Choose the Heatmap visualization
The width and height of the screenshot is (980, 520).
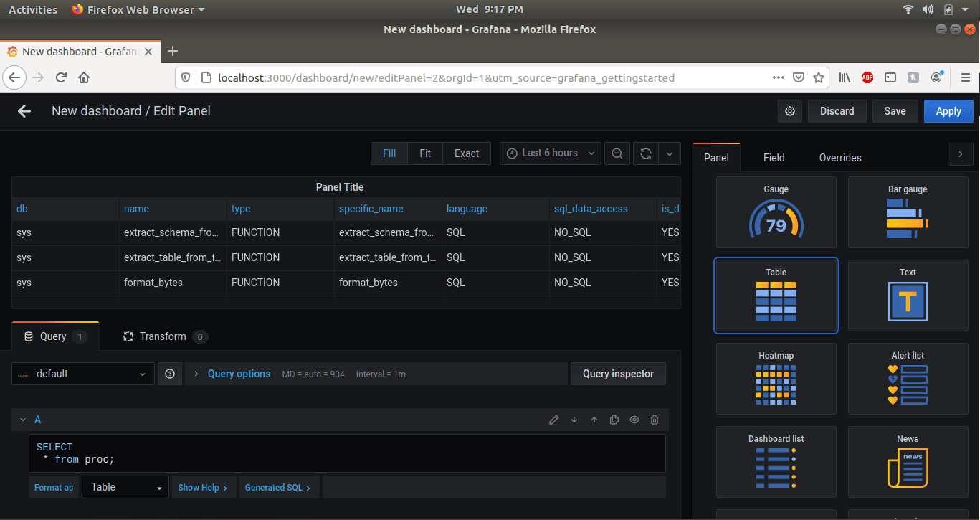coord(776,379)
